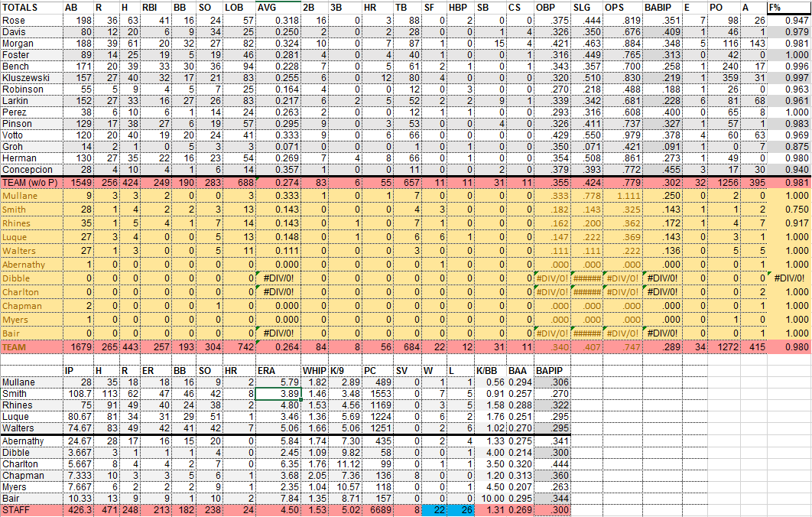Click Luque's innings pitched 80.67

click(x=78, y=417)
